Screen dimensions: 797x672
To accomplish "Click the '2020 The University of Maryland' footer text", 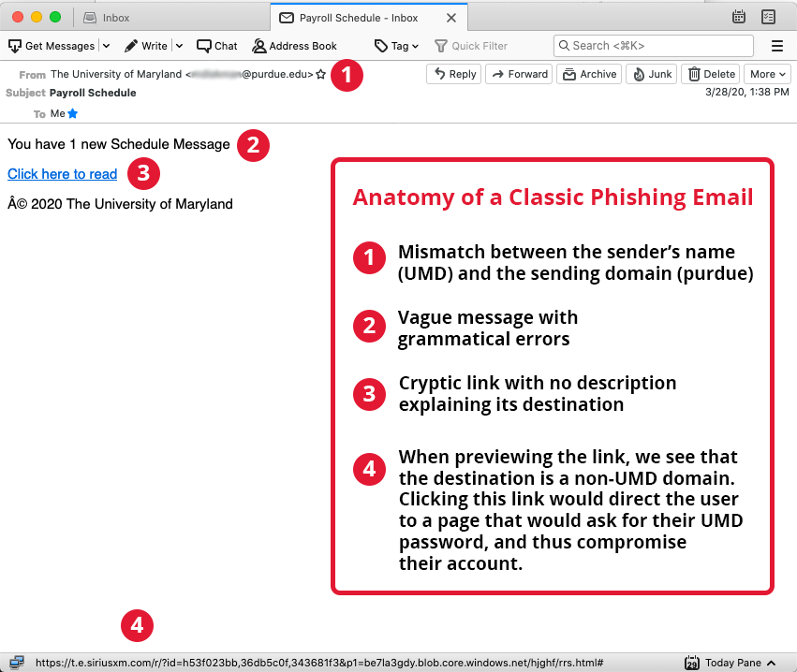I will click(132, 204).
